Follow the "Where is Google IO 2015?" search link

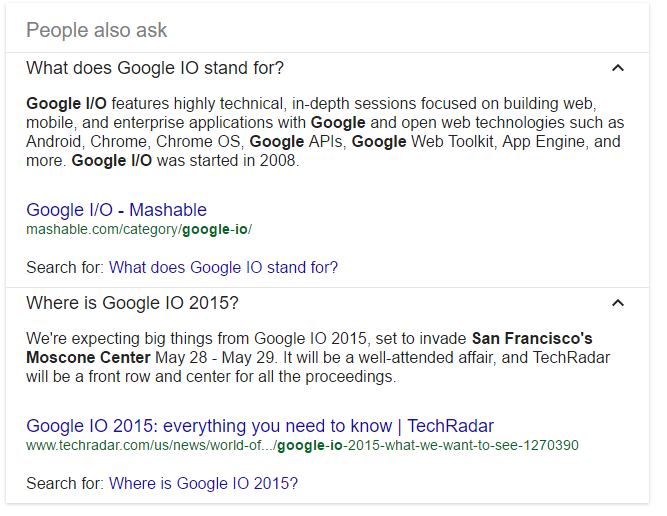coord(203,484)
